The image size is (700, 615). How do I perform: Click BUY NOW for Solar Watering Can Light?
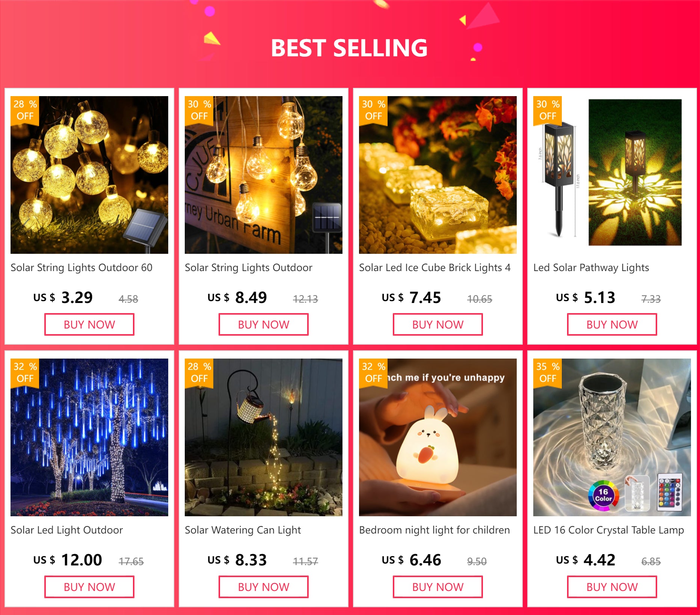point(264,587)
